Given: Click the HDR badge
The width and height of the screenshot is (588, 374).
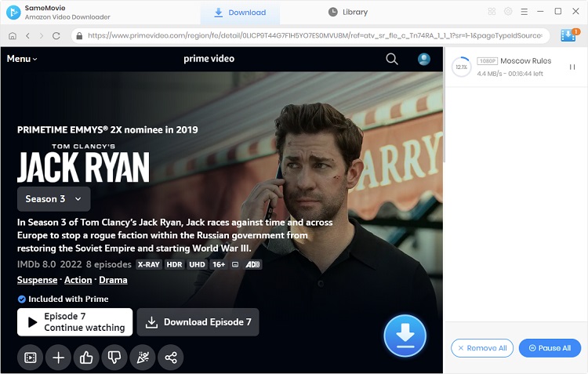Looking at the screenshot, I should [x=174, y=264].
